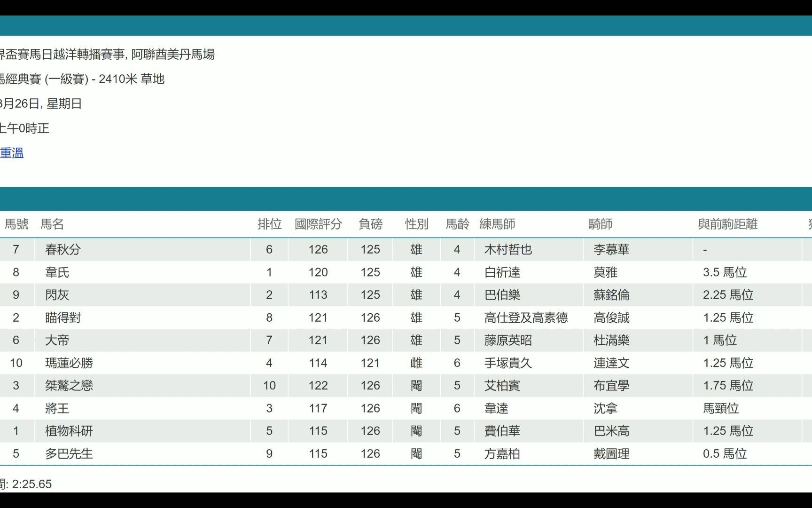Click the 騎師 column header
The width and height of the screenshot is (812, 508).
pyautogui.click(x=601, y=224)
